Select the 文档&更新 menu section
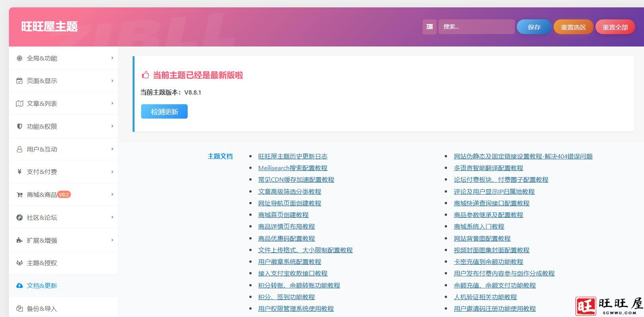Image resolution: width=644 pixels, height=317 pixels. tap(63, 286)
